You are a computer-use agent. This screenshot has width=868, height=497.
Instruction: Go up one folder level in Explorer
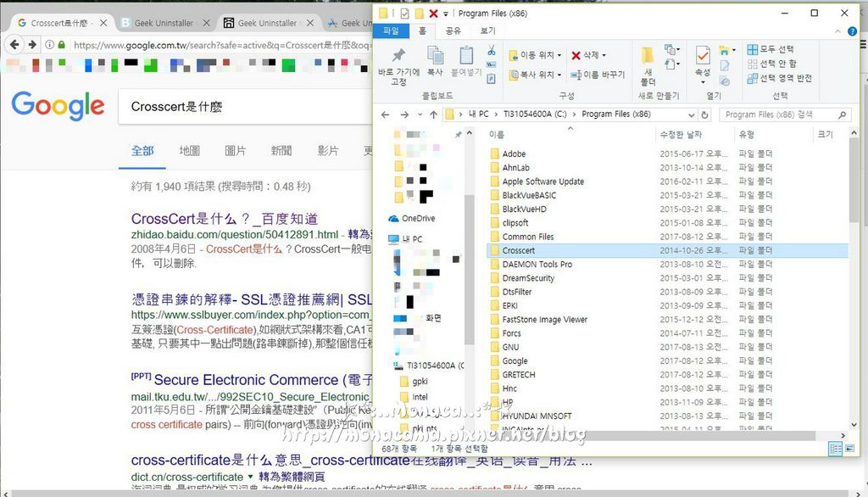433,114
